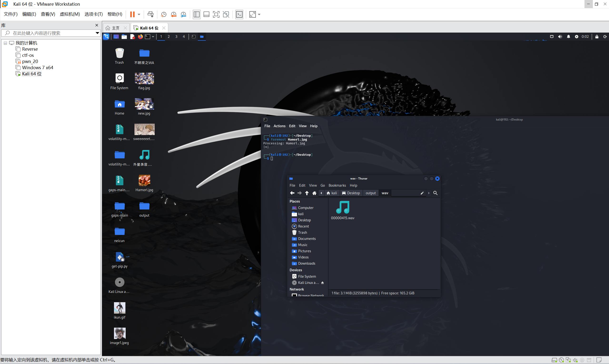Select the ikun.gif desktop thumbnail
Viewport: 609px width, 364px height.
(119, 311)
